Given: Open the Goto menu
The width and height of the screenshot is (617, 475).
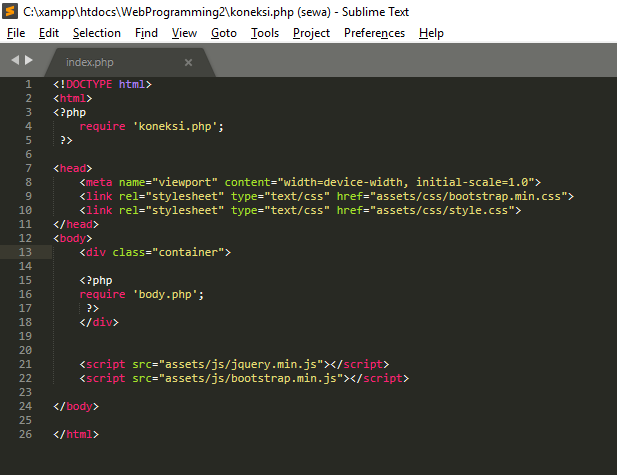Looking at the screenshot, I should tap(224, 33).
